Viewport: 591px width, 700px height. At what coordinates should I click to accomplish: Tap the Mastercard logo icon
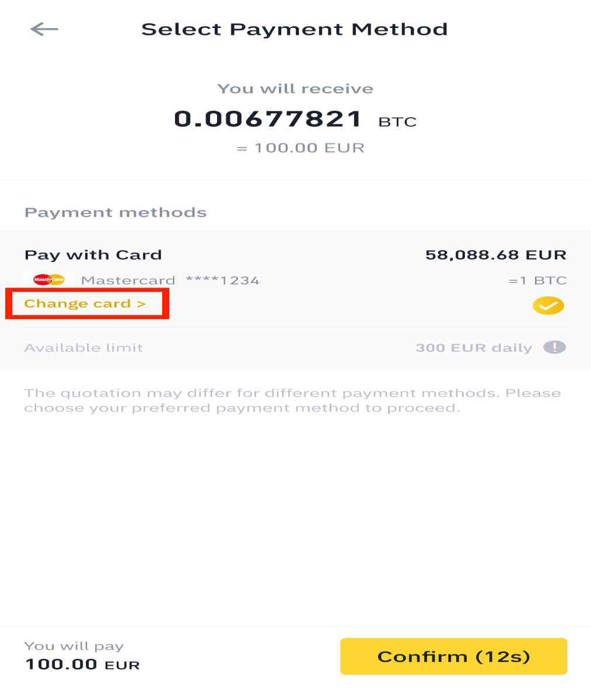[49, 280]
